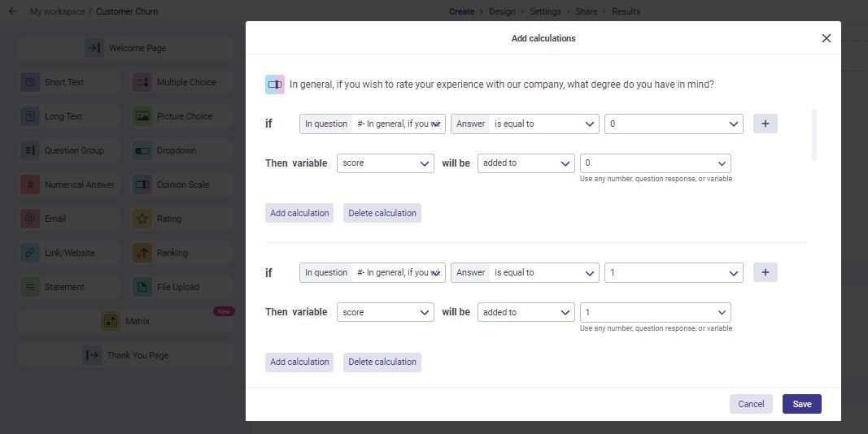Add condition with plus in second rule

pos(765,272)
